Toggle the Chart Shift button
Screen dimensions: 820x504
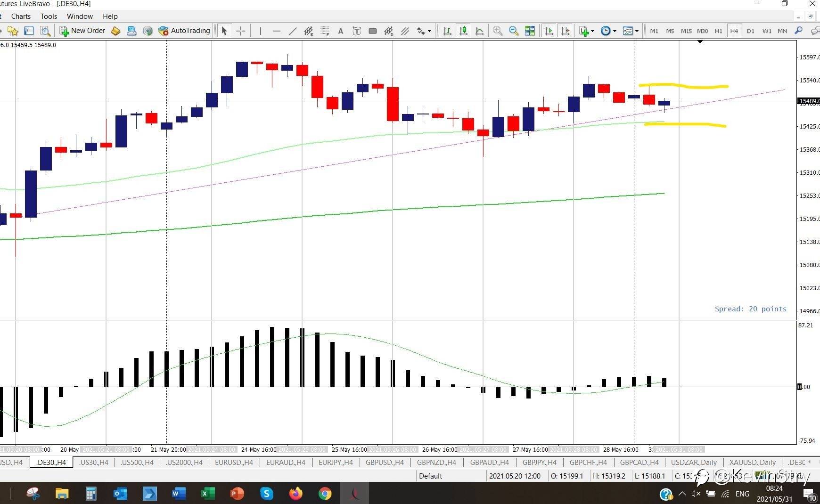tap(565, 31)
